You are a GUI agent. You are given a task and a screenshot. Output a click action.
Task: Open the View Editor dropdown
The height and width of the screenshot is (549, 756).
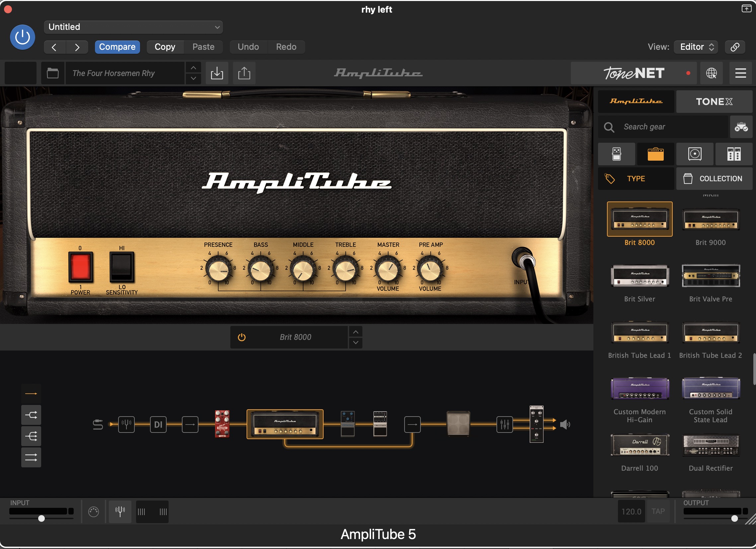coord(696,47)
